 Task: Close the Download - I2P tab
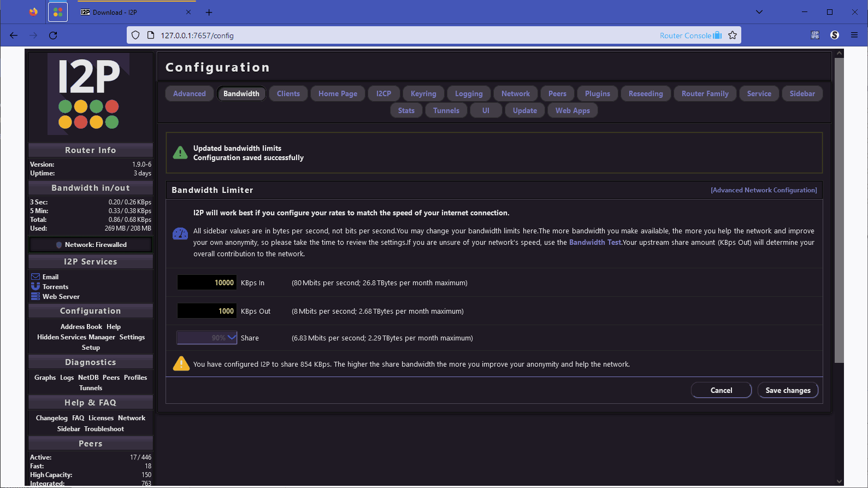tap(188, 12)
